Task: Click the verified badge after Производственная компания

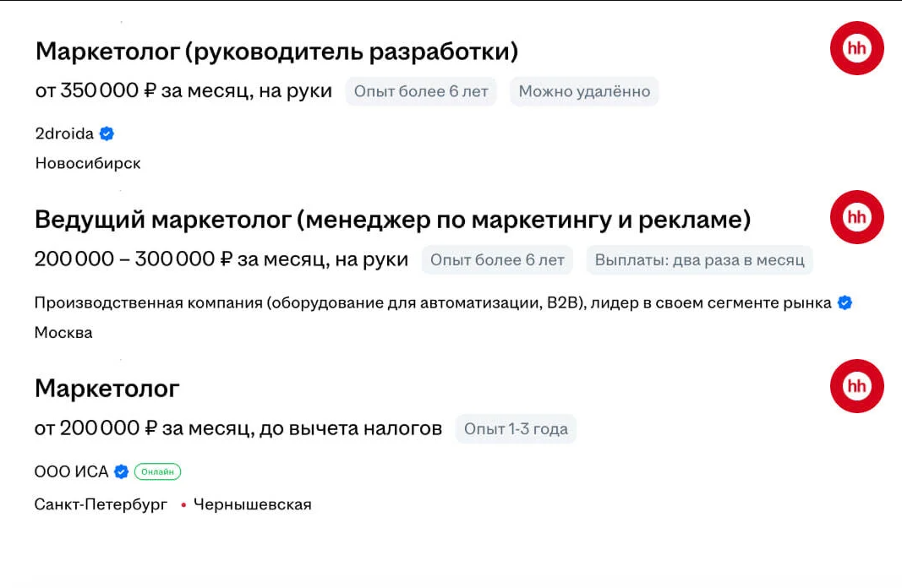Action: point(845,302)
